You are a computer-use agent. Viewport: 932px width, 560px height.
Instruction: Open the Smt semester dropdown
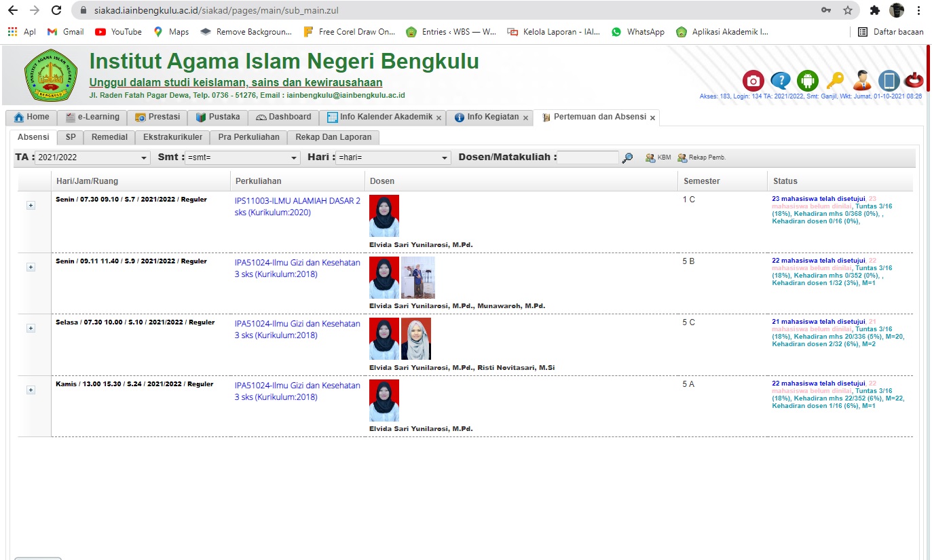(x=242, y=157)
